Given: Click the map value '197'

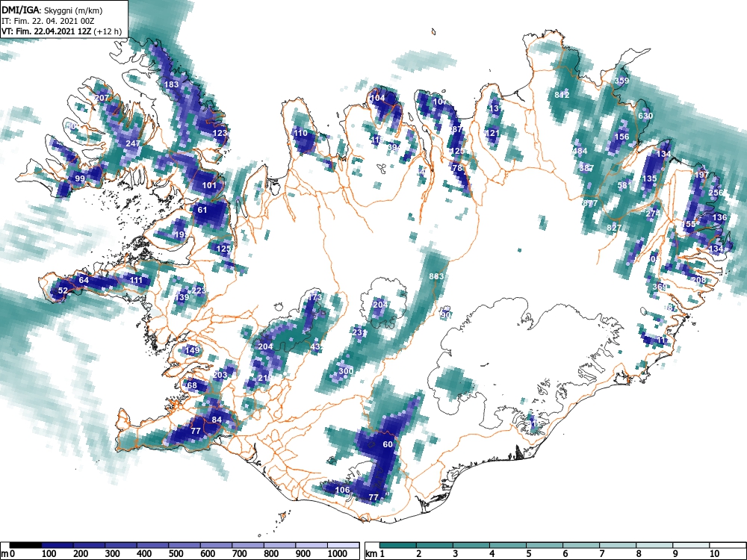Looking at the screenshot, I should [x=701, y=175].
